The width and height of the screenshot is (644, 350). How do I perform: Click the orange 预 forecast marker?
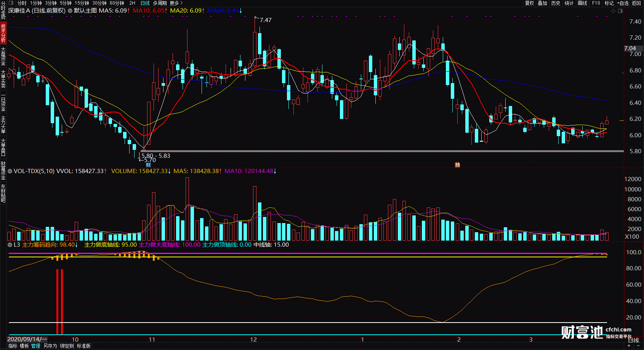458,165
